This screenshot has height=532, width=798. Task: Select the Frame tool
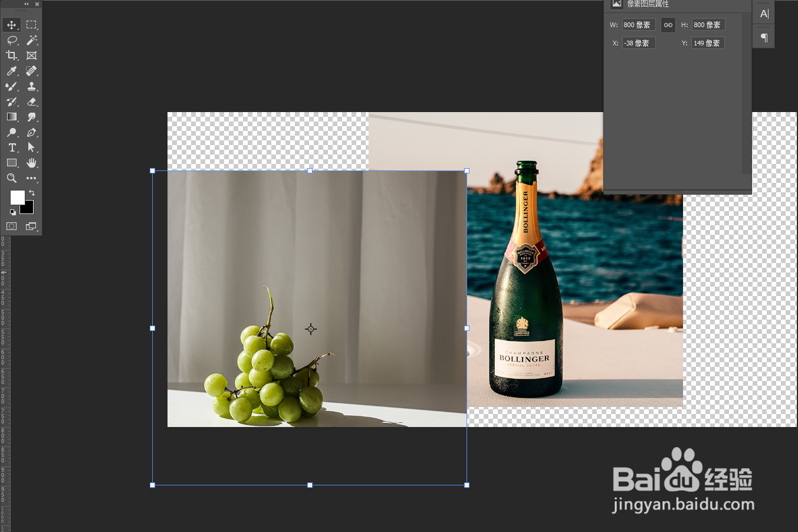coord(31,55)
